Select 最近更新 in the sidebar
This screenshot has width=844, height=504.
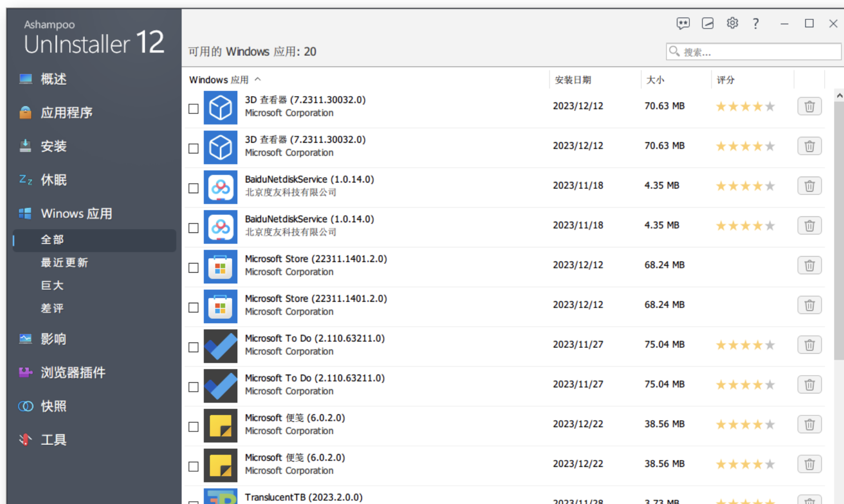(x=64, y=262)
